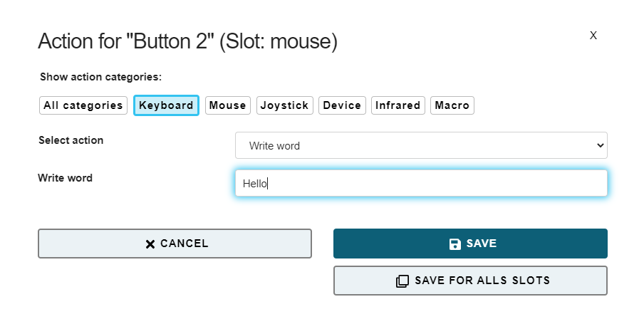The image size is (644, 324).
Task: Click the copy icon on Save for alls slots
Action: point(402,281)
